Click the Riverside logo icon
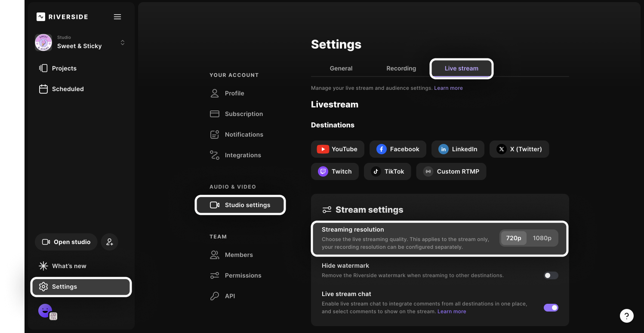Viewport: 644px width, 333px height. point(41,17)
